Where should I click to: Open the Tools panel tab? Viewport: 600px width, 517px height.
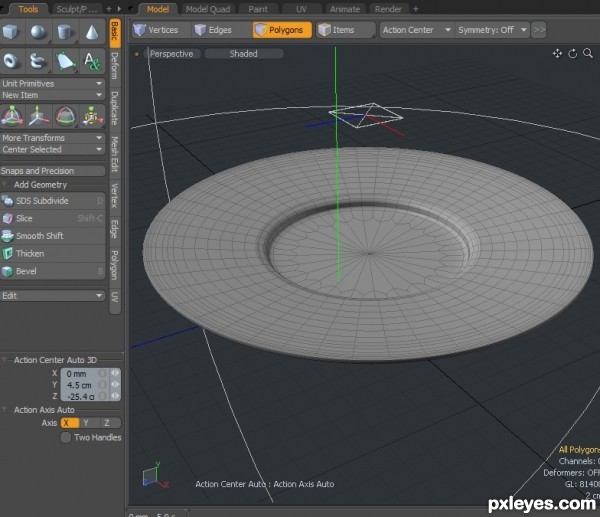(x=28, y=9)
